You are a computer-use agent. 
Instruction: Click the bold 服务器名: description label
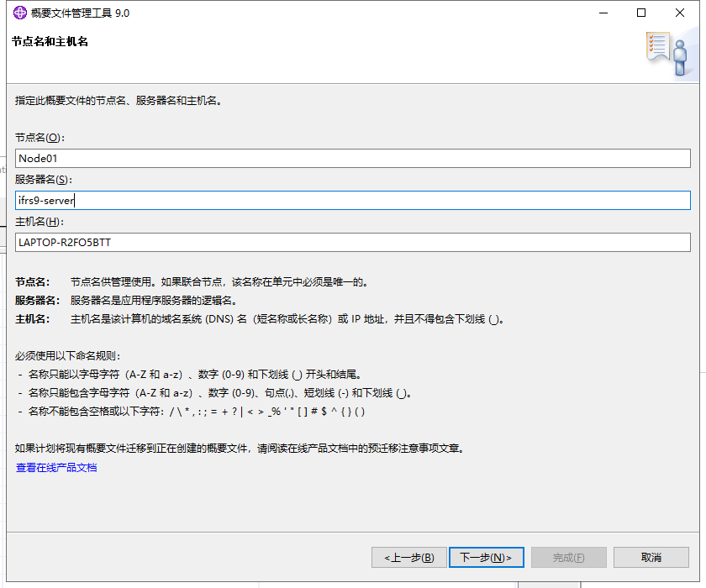(37, 301)
